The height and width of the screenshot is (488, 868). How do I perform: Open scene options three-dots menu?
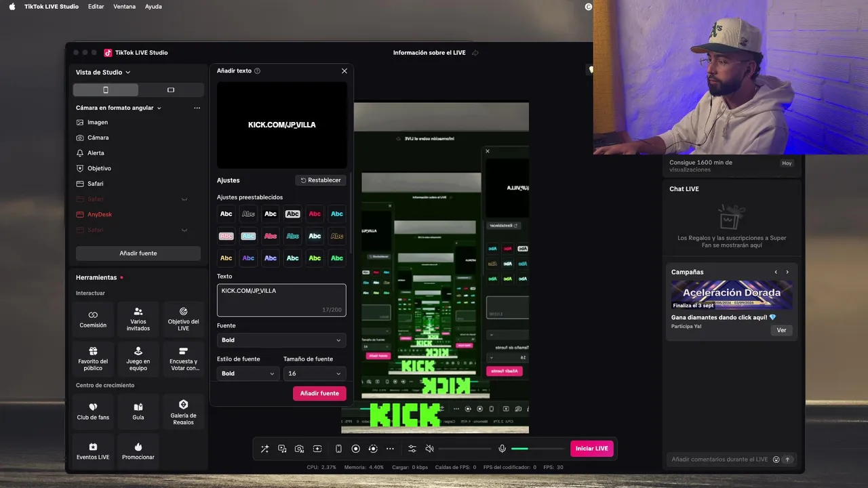click(x=197, y=108)
